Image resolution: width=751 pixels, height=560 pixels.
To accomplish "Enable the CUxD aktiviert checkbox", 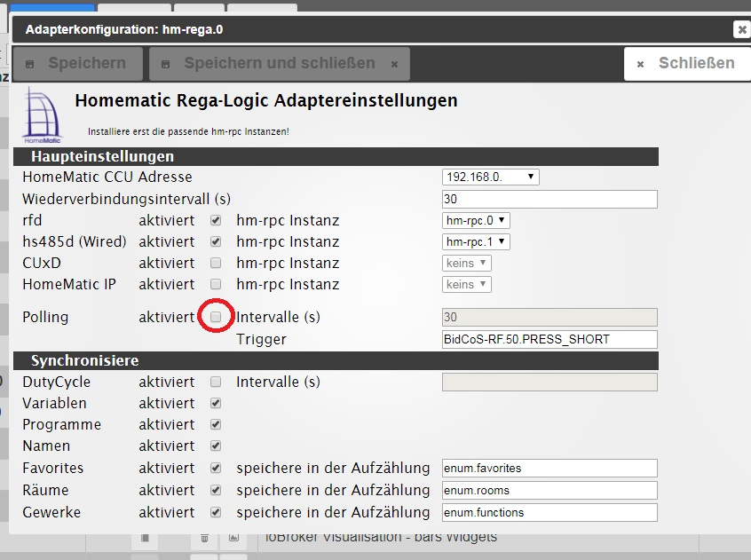I will click(x=216, y=263).
